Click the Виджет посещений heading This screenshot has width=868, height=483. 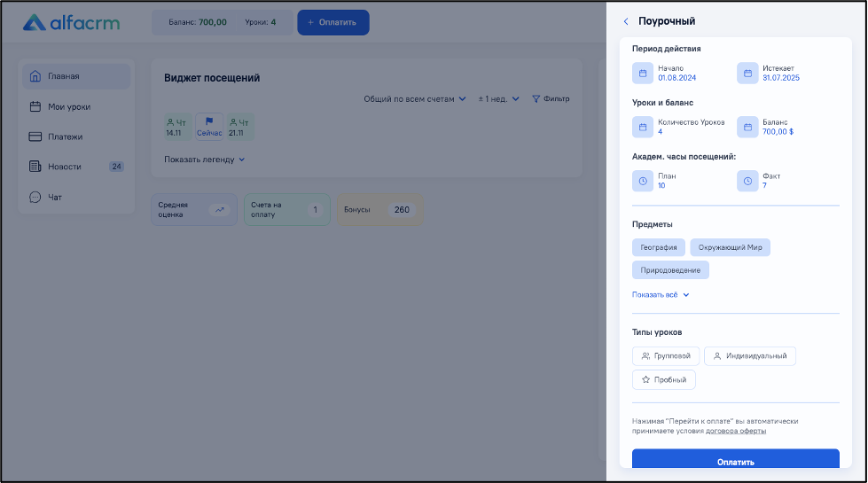click(212, 78)
